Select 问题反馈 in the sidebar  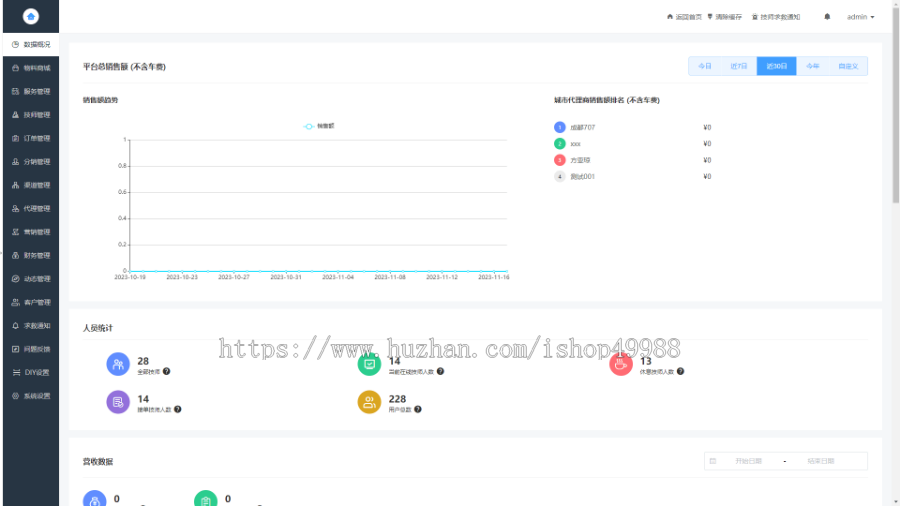31,349
